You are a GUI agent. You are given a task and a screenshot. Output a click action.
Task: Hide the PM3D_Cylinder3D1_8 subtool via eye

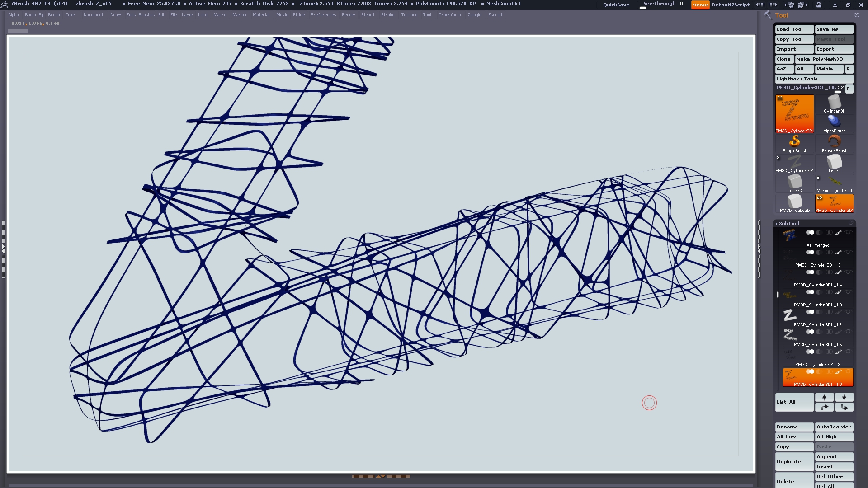(x=848, y=352)
